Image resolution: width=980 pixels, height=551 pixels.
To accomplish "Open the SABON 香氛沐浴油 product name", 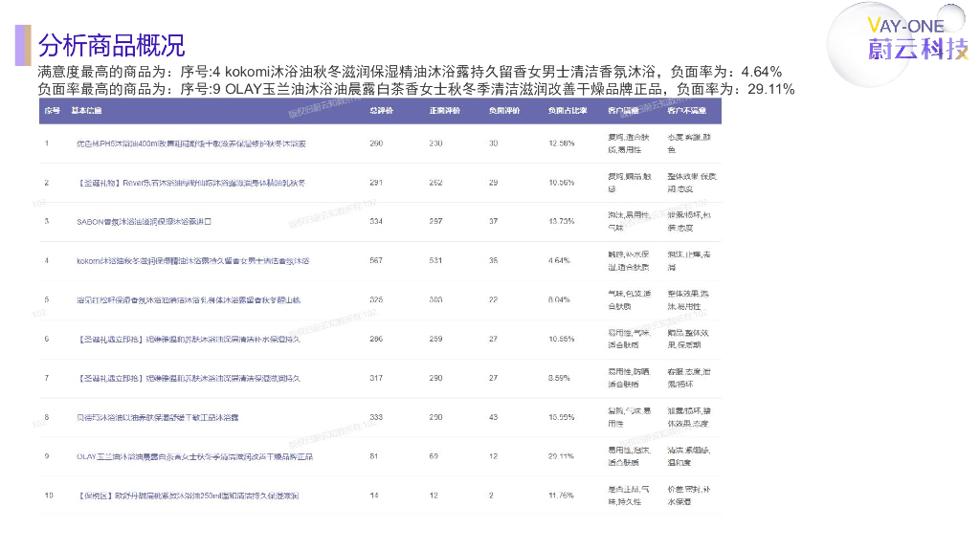I will tap(144, 222).
